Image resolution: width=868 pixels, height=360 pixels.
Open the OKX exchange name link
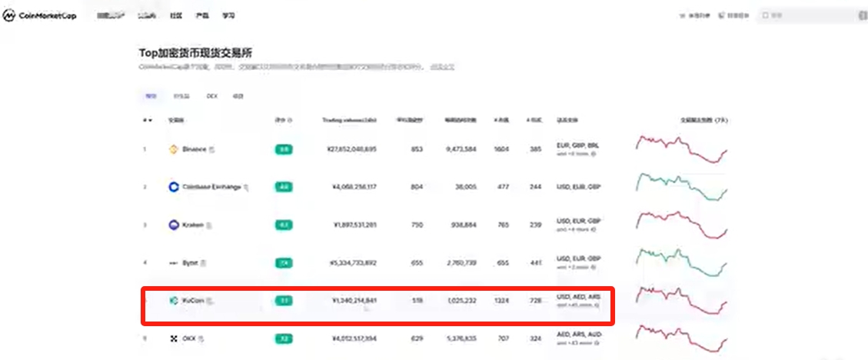(x=189, y=338)
